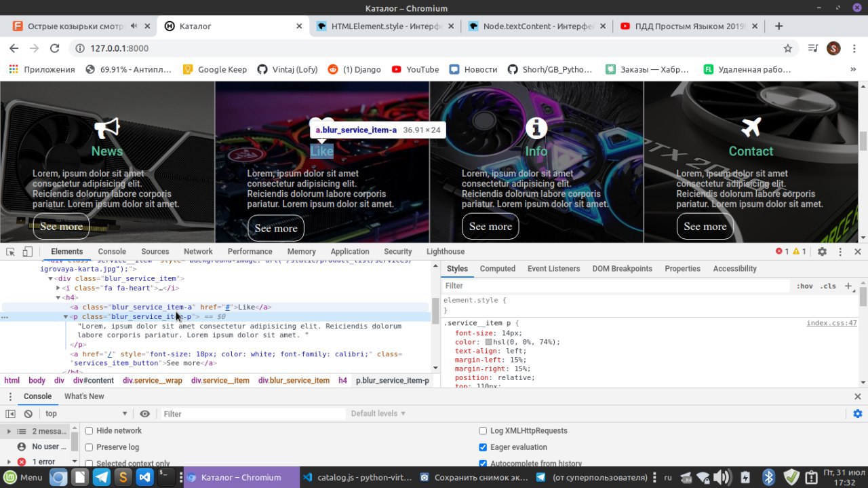Open the Event Listeners tab
Viewport: 868px width, 488px height.
point(554,269)
